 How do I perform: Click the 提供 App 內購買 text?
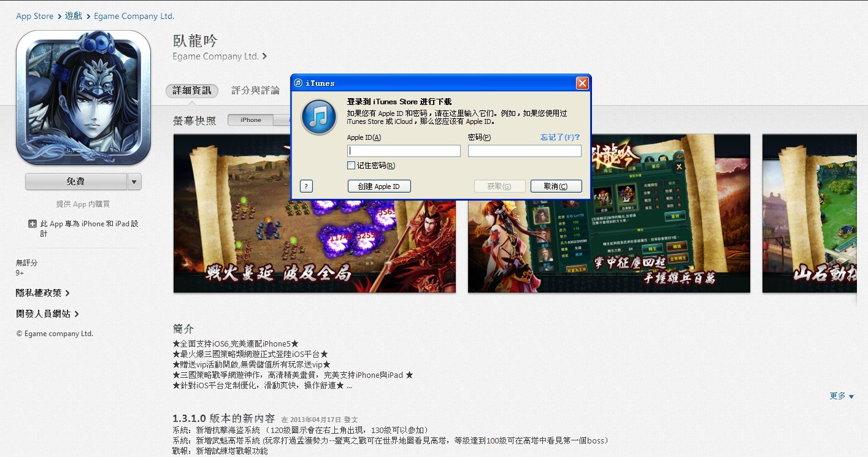point(83,204)
